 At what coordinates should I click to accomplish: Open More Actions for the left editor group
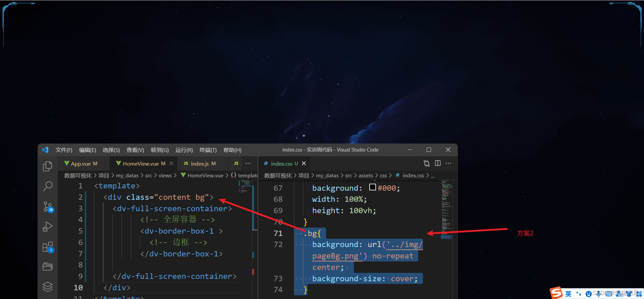click(248, 163)
